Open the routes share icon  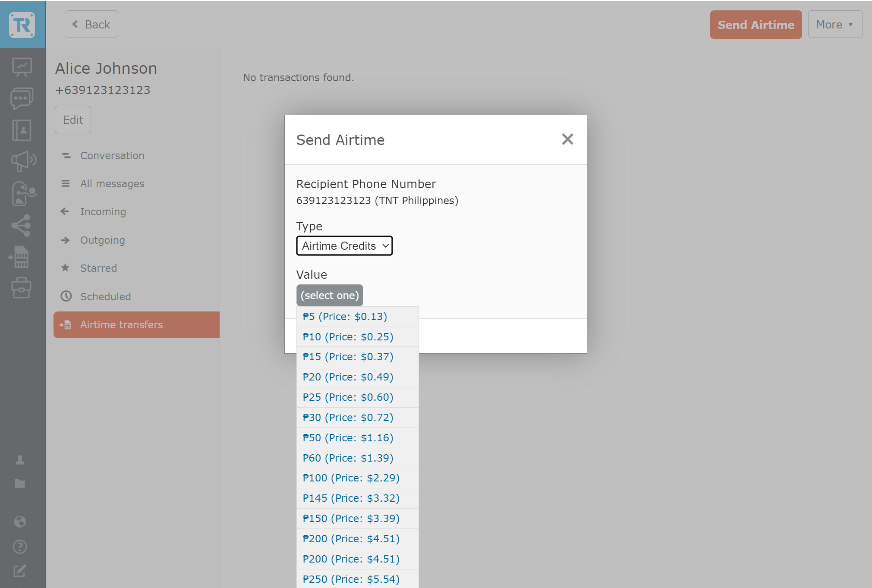click(x=22, y=225)
